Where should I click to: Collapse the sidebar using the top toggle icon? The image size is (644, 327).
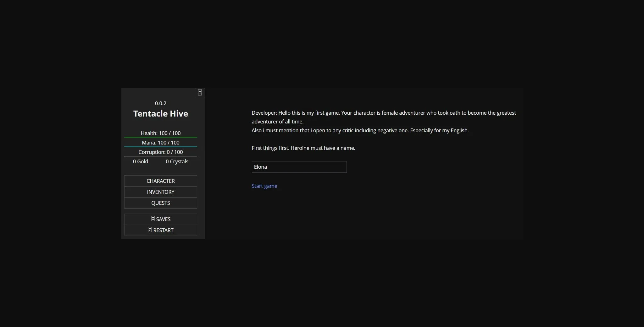point(200,93)
